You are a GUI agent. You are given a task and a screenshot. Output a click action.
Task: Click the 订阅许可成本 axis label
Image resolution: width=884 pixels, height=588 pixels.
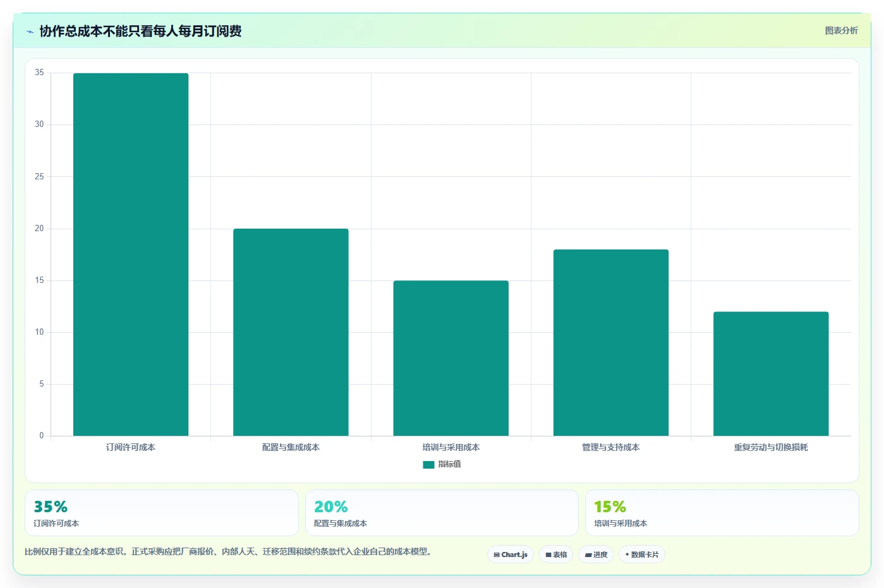[x=131, y=447]
